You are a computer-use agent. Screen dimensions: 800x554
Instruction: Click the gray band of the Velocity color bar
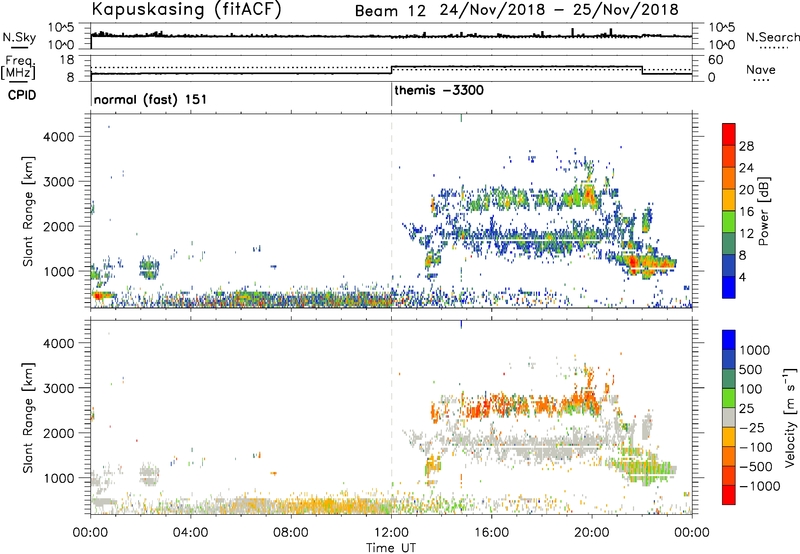point(729,417)
